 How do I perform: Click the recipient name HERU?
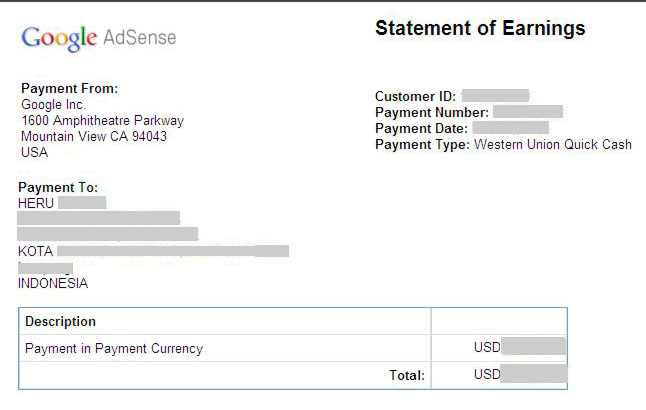click(37, 203)
